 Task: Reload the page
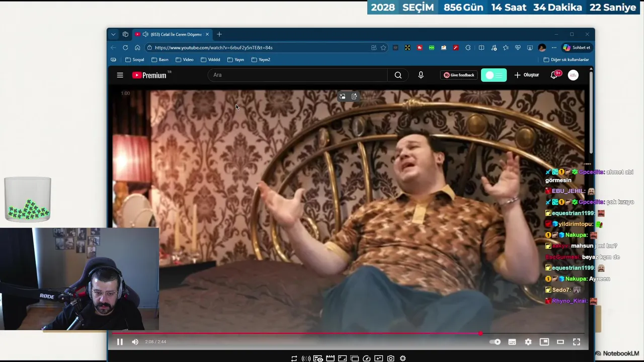pos(125,47)
